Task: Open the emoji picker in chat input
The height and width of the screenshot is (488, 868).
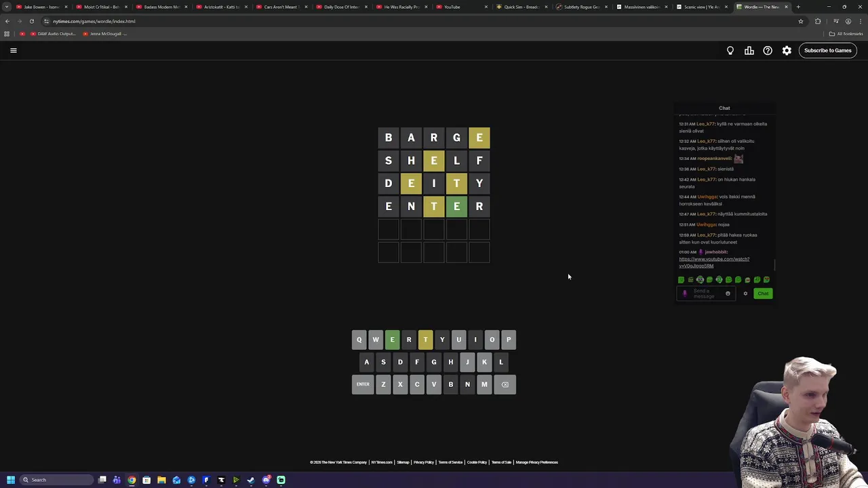Action: [728, 293]
